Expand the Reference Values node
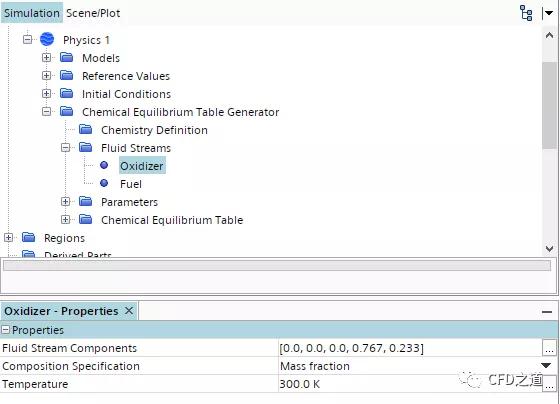The image size is (560, 404). pos(46,75)
